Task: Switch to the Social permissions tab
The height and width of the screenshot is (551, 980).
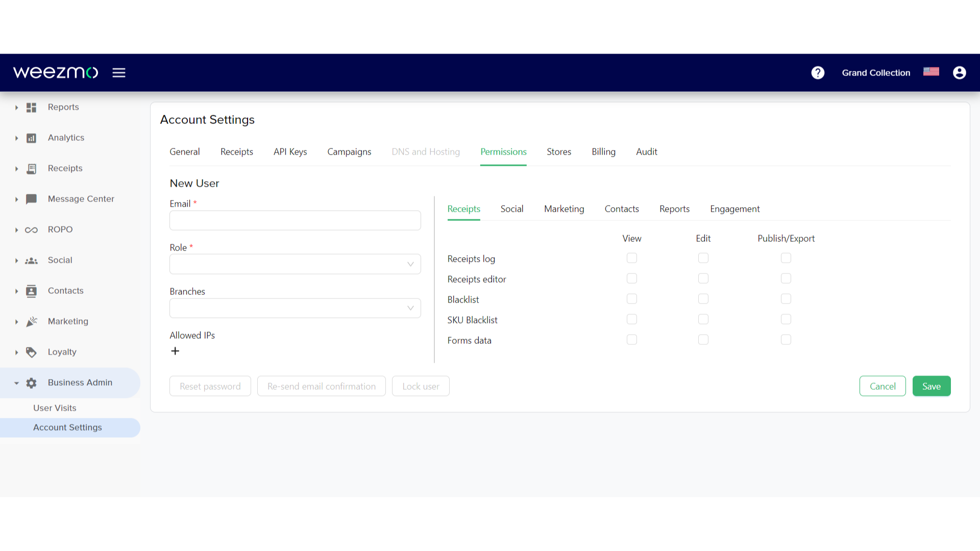Action: click(512, 209)
